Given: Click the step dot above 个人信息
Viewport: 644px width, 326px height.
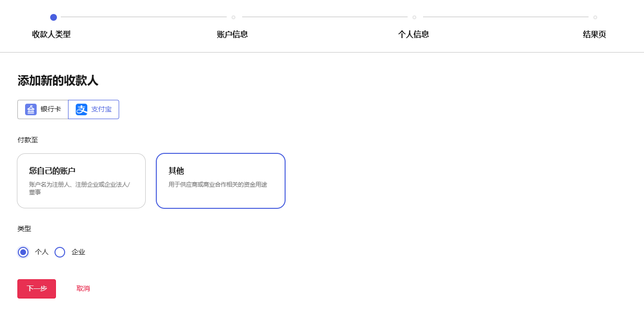Looking at the screenshot, I should point(414,17).
